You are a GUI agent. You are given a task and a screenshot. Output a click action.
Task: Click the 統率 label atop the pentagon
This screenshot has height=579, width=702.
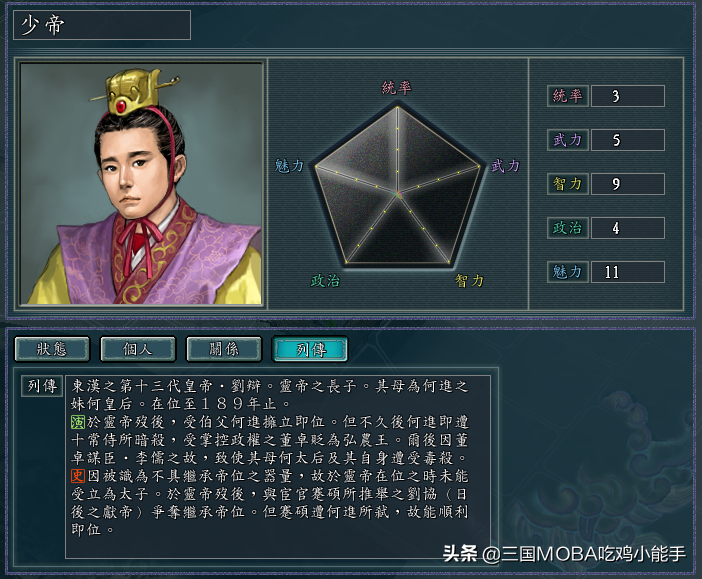396,88
